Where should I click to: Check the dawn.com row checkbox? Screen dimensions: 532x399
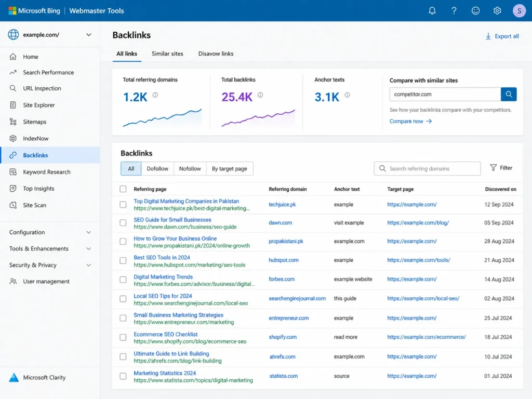[x=123, y=223]
